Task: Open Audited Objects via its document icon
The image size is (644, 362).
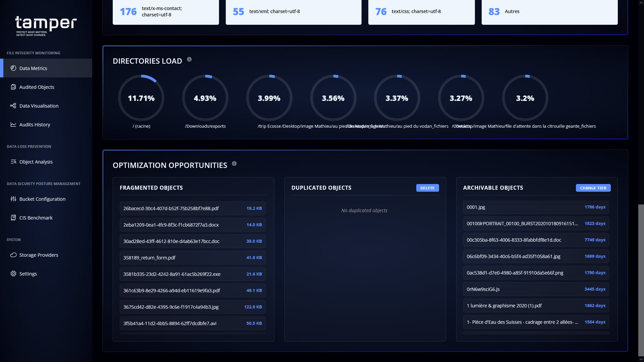Action: point(13,87)
